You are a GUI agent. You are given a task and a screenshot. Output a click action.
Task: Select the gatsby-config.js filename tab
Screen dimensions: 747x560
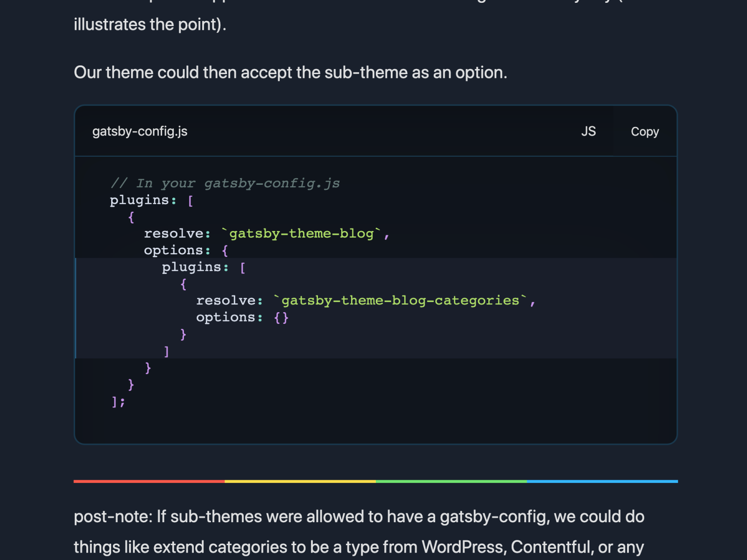140,131
